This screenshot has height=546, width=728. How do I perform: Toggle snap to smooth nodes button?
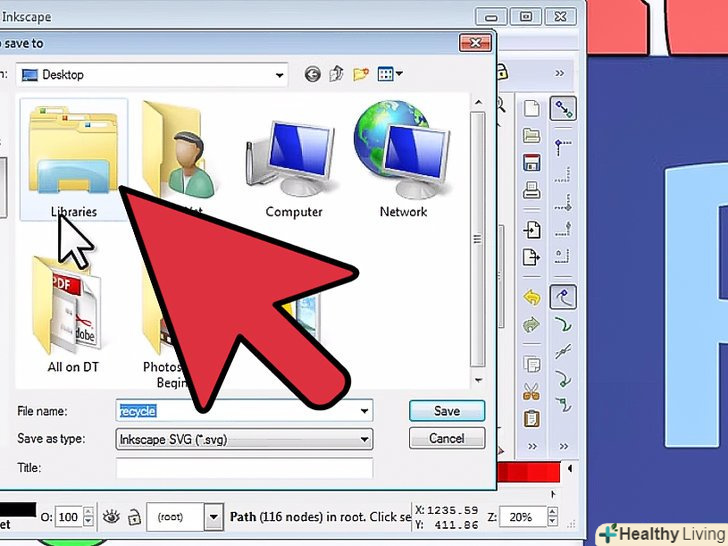563,405
